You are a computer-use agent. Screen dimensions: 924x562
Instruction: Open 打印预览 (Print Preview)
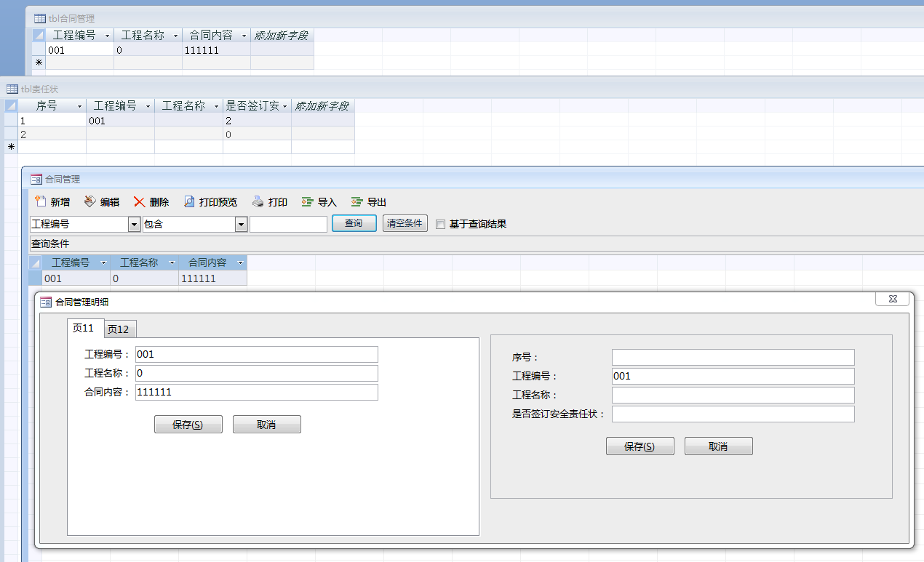[x=189, y=202]
